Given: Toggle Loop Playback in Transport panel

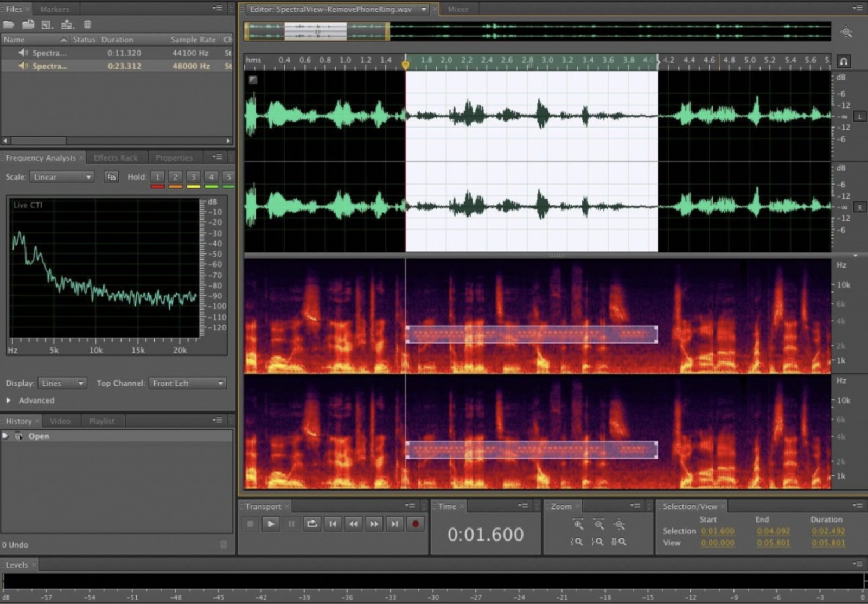Looking at the screenshot, I should 312,524.
